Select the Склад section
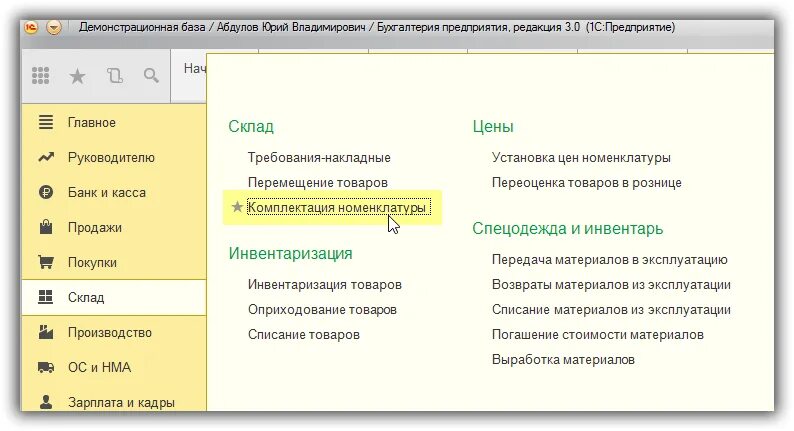The height and width of the screenshot is (431, 794). point(114,297)
